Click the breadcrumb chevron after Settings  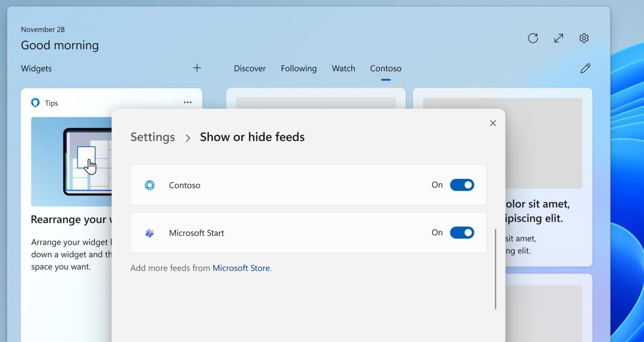pyautogui.click(x=188, y=138)
